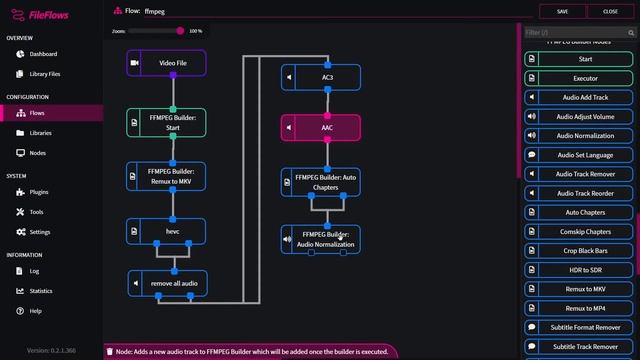Click the speaker icon on AAC node
This screenshot has height=360, width=640.
pos(289,128)
